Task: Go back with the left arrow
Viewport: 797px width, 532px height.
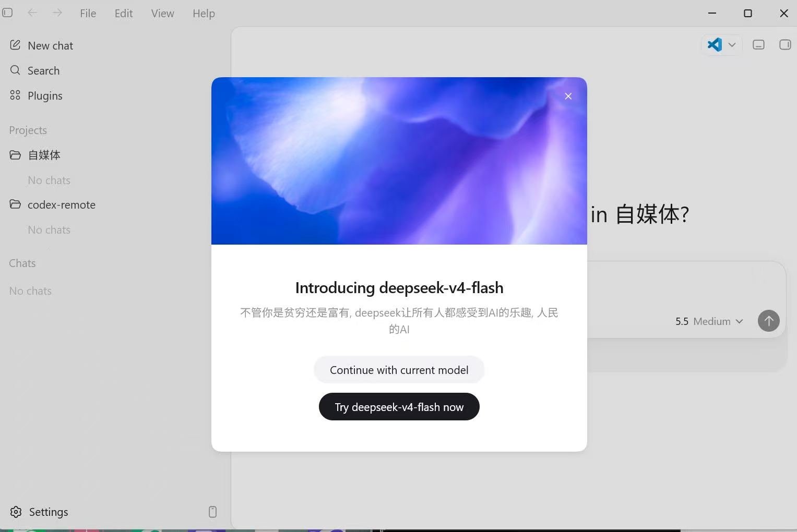Action: click(32, 13)
